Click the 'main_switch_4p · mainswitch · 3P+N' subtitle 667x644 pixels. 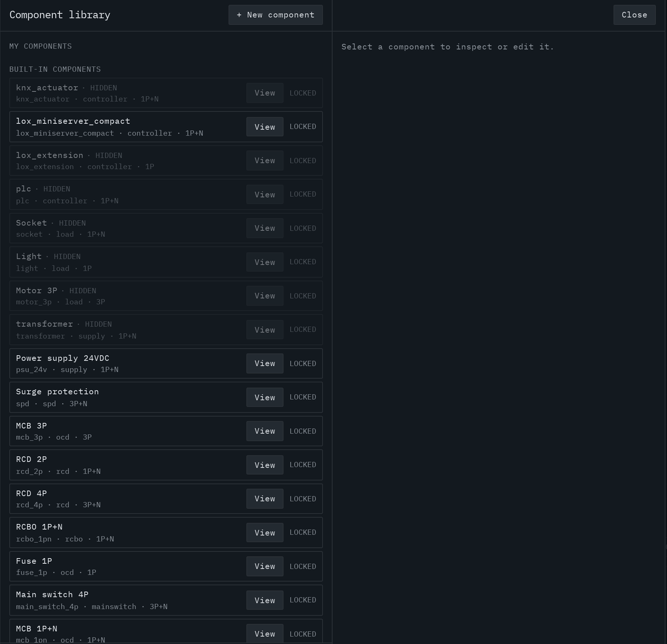click(92, 607)
